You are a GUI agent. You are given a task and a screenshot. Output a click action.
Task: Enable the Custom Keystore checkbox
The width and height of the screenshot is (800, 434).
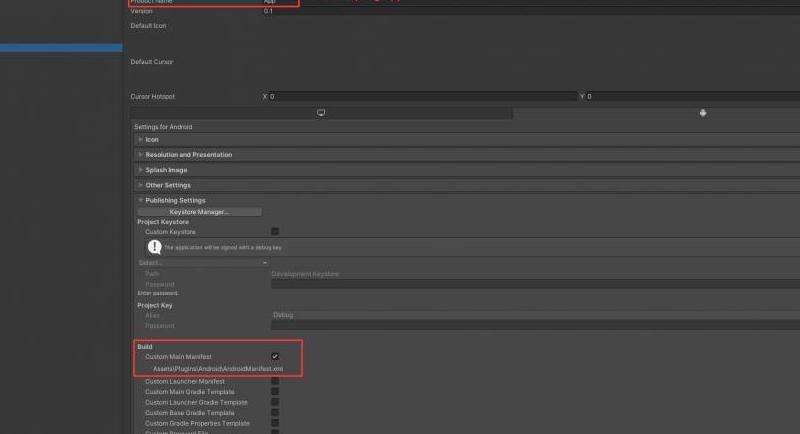pyautogui.click(x=275, y=232)
